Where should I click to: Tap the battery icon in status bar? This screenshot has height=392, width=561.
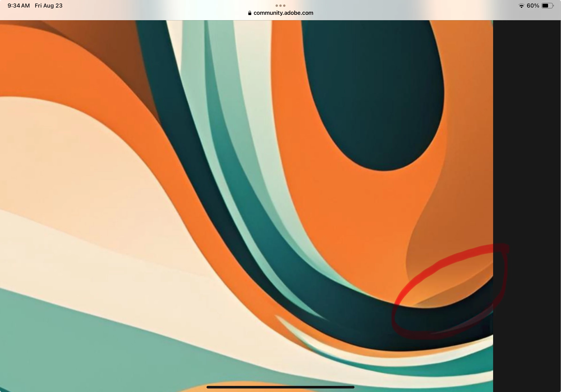pos(547,6)
